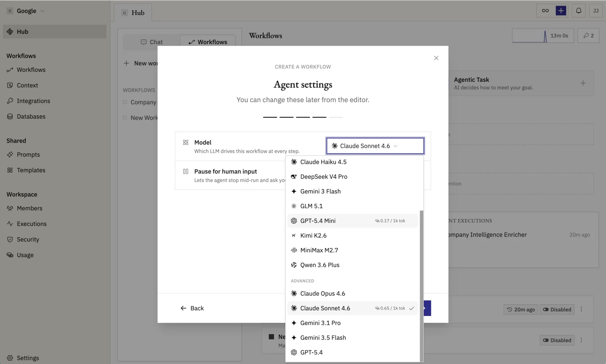Close the Create a Workflow dialog
The height and width of the screenshot is (364, 606).
coord(436,58)
